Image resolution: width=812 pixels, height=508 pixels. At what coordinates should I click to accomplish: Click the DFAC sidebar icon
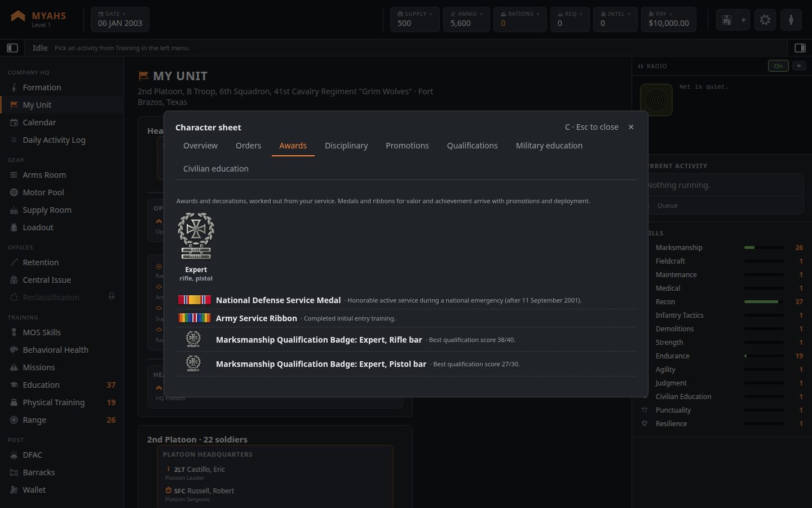click(14, 455)
